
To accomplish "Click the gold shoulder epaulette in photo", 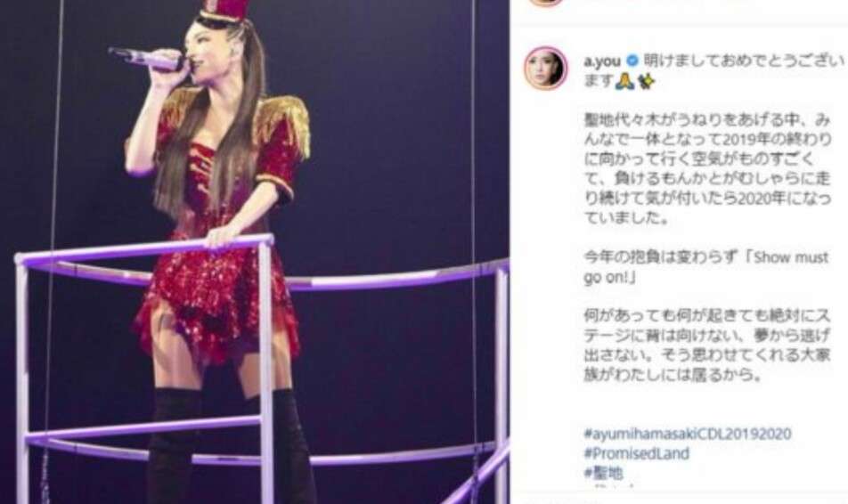I will tap(283, 123).
